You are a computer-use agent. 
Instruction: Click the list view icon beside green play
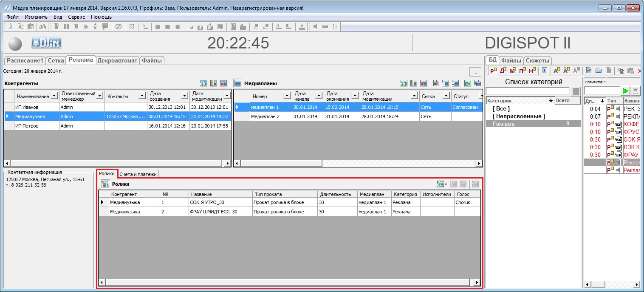(x=636, y=91)
